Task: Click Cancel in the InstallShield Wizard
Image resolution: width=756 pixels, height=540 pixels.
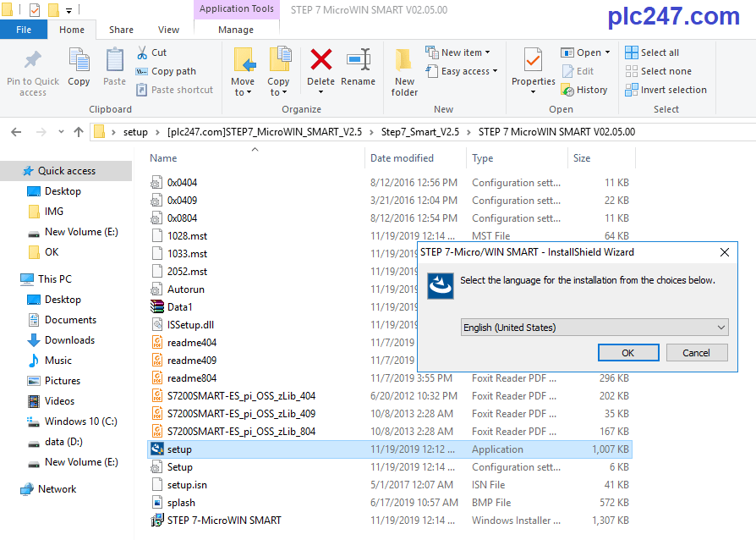Action: point(696,353)
